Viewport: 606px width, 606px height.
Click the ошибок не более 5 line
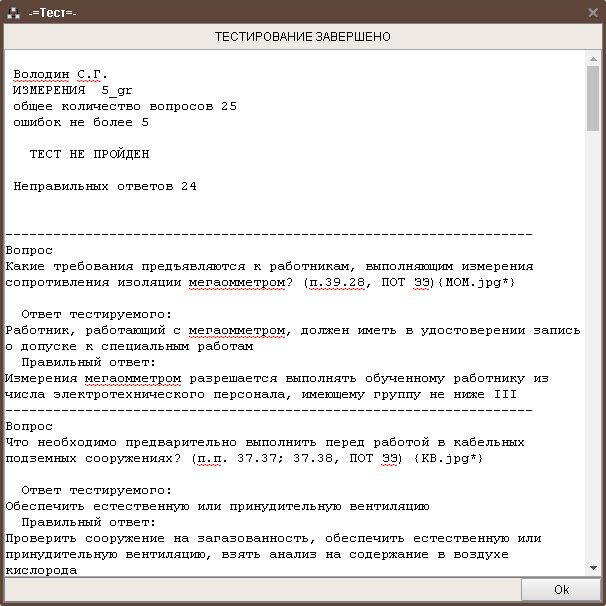(x=81, y=122)
